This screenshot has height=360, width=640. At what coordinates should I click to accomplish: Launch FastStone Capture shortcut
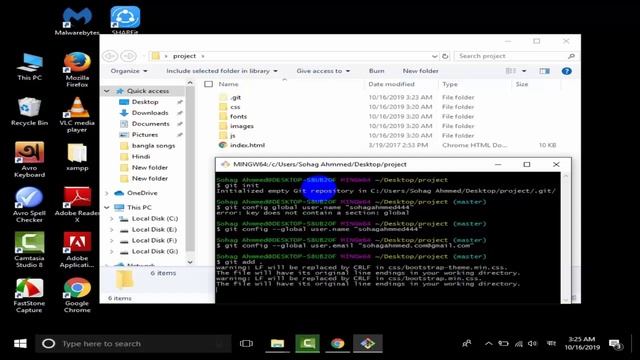tap(29, 296)
